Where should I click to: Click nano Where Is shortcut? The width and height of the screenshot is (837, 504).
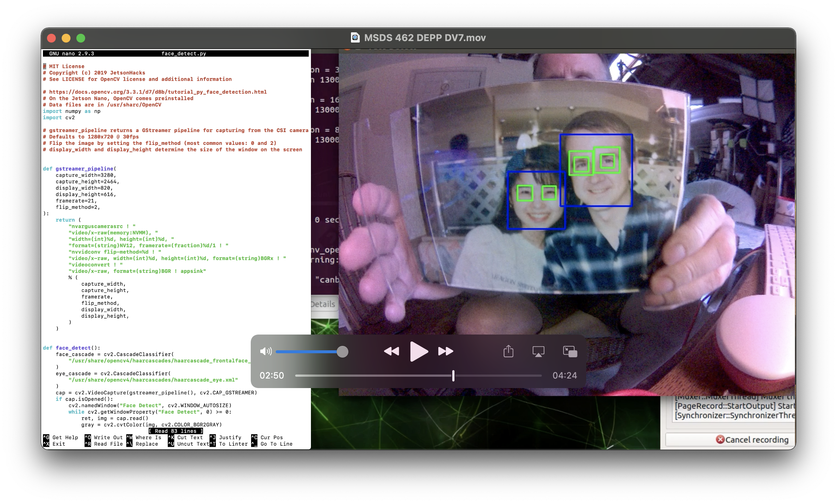tap(144, 437)
